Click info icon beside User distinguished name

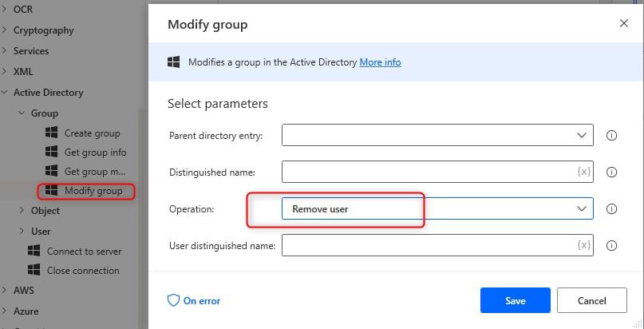[612, 246]
